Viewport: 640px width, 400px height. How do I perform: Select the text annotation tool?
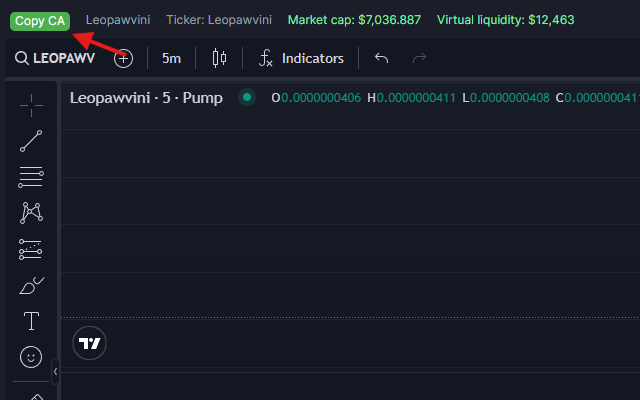tap(31, 321)
